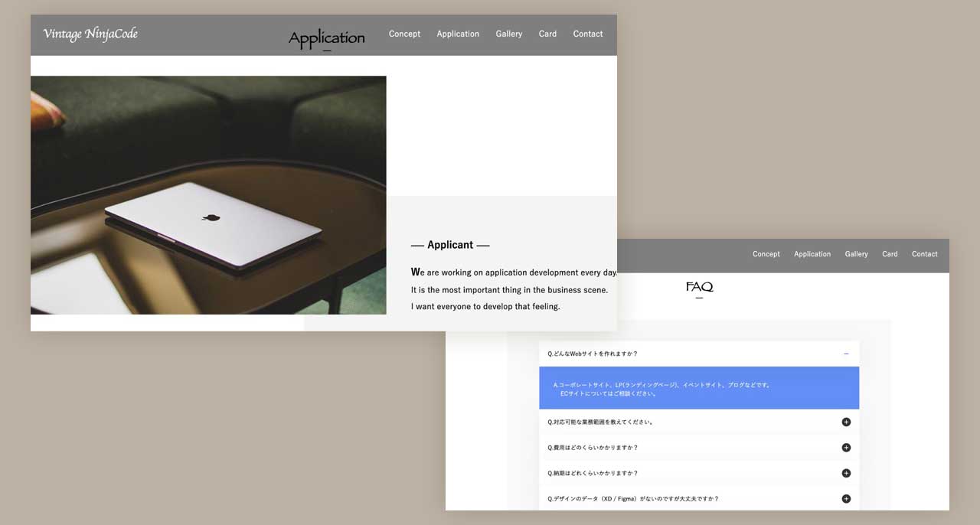Open Card in the FAQ page navigation
Viewport: 980px width, 525px height.
[x=890, y=254]
